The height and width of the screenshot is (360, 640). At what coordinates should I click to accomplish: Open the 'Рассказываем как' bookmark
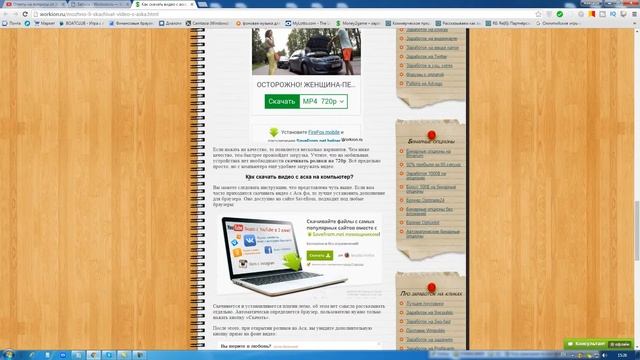(x=458, y=23)
